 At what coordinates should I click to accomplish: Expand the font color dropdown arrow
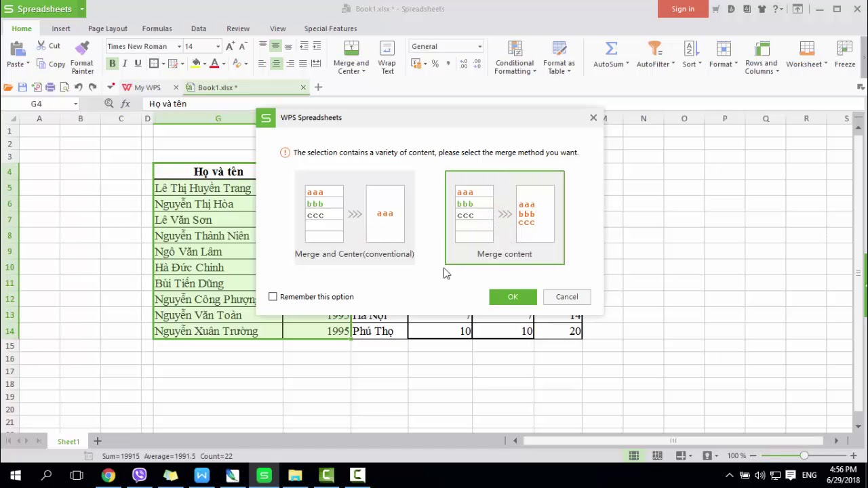click(x=224, y=64)
